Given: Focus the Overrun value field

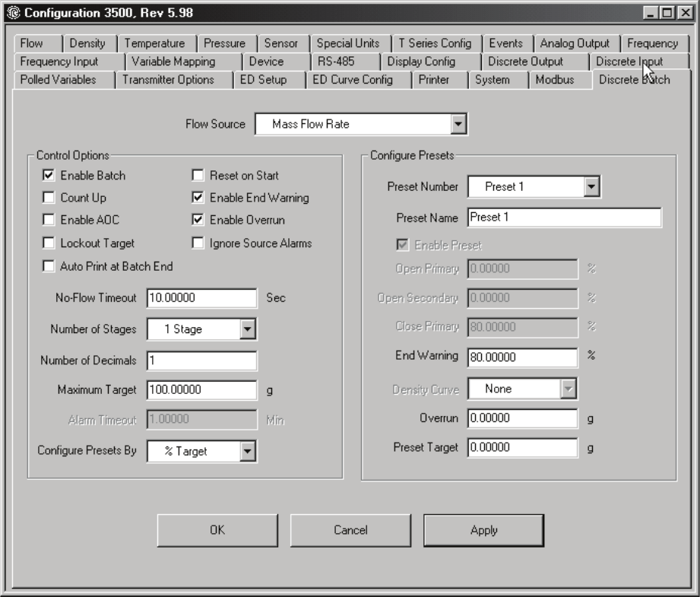Looking at the screenshot, I should (x=522, y=418).
